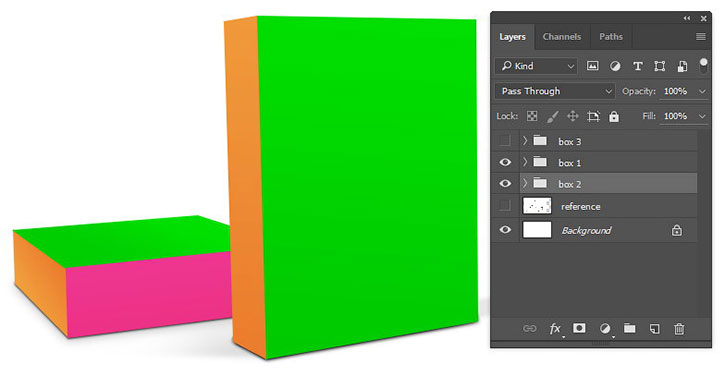Viewport: 725px width, 376px height.
Task: Show the reference layer
Action: tap(505, 205)
